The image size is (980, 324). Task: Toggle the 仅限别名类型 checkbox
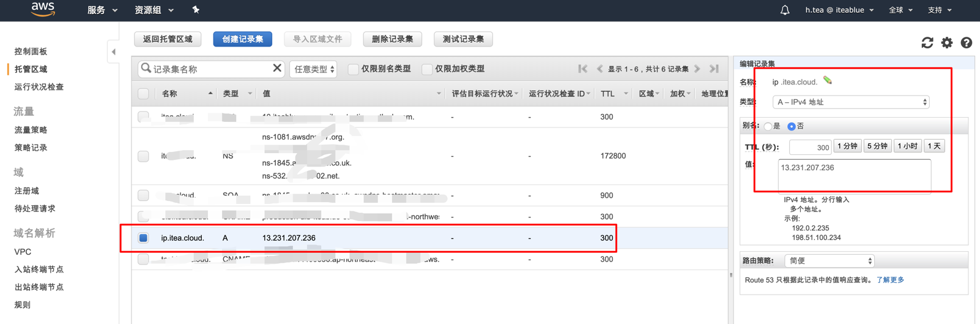click(353, 69)
